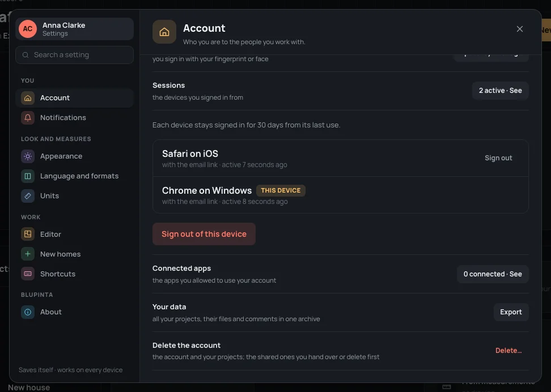Open Language and formats book icon

tap(28, 176)
